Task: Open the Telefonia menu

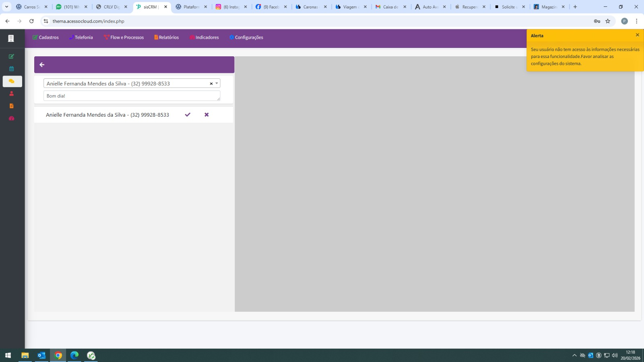Action: tap(81, 37)
